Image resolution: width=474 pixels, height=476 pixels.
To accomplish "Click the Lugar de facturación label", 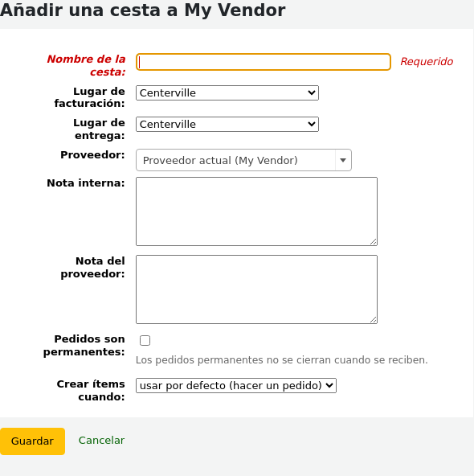I will (x=89, y=97).
